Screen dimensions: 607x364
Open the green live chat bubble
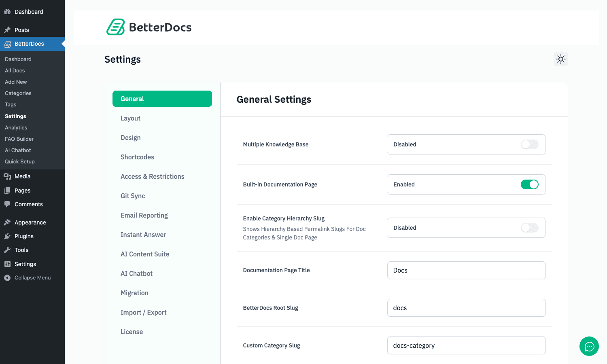tap(589, 346)
